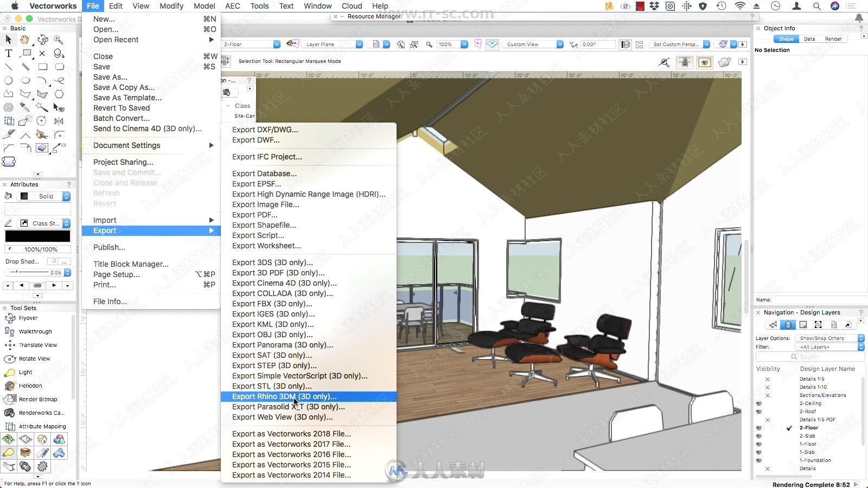
Task: Switch to Render tab in Object Info
Action: pos(833,39)
